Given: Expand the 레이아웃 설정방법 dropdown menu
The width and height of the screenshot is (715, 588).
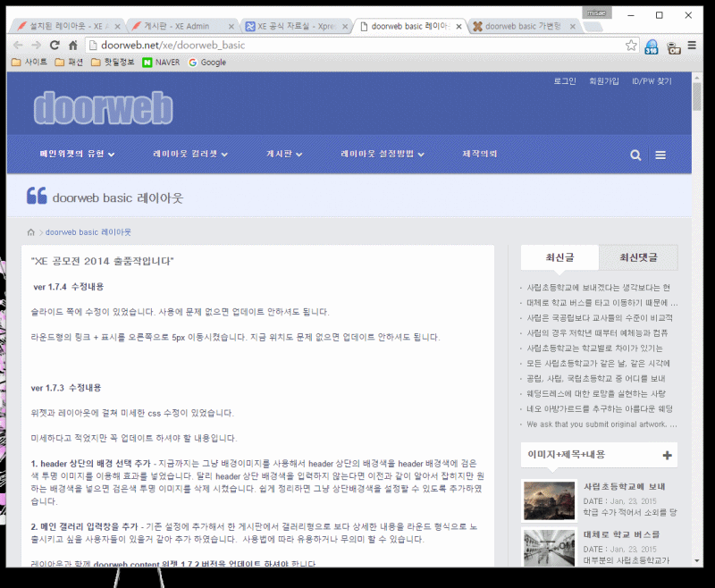Looking at the screenshot, I should click(382, 155).
